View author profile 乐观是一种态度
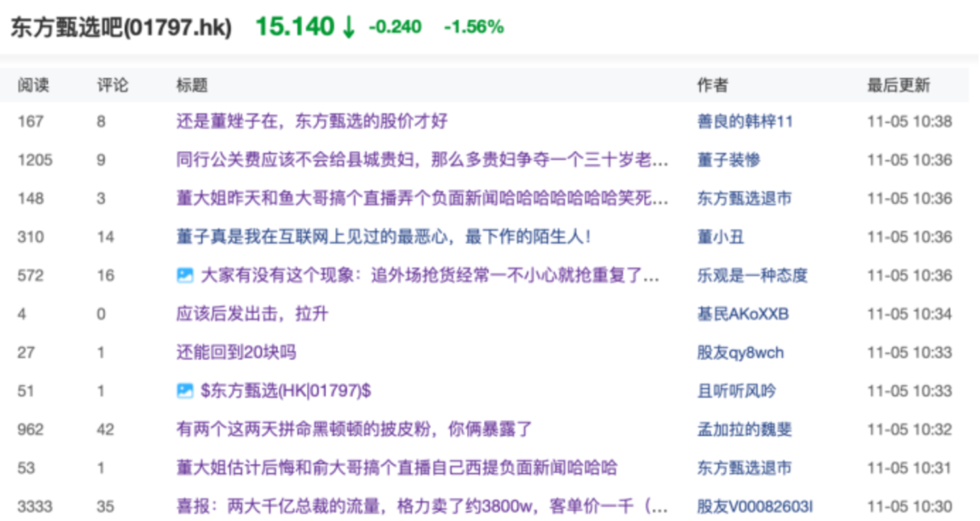This screenshot has height=521, width=980. [x=752, y=276]
